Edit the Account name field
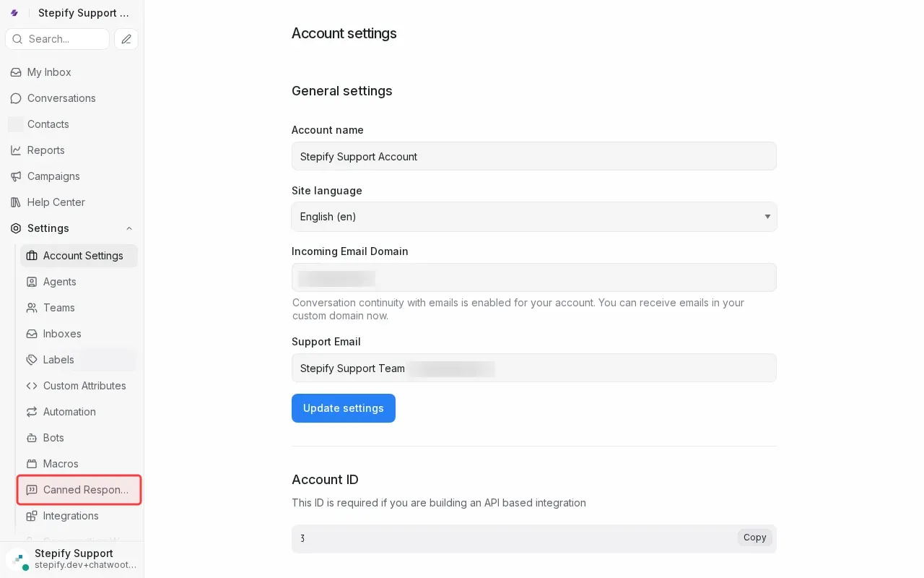 (534, 156)
